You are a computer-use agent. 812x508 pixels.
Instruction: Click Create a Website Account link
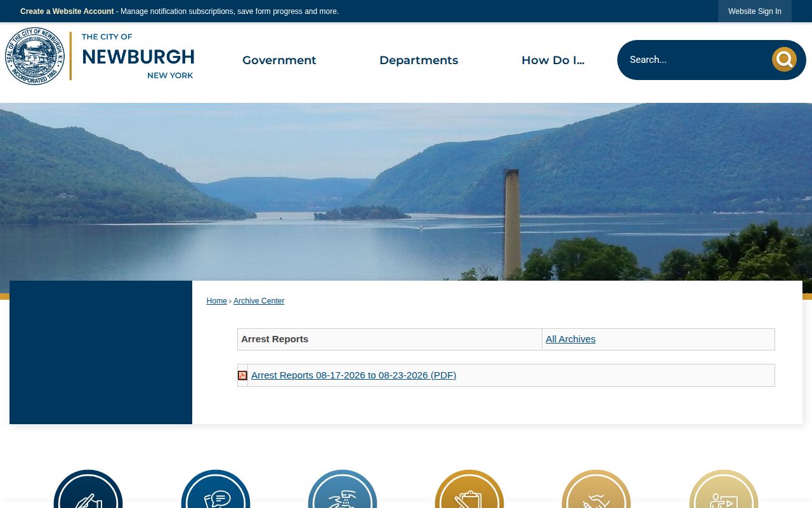tap(67, 11)
